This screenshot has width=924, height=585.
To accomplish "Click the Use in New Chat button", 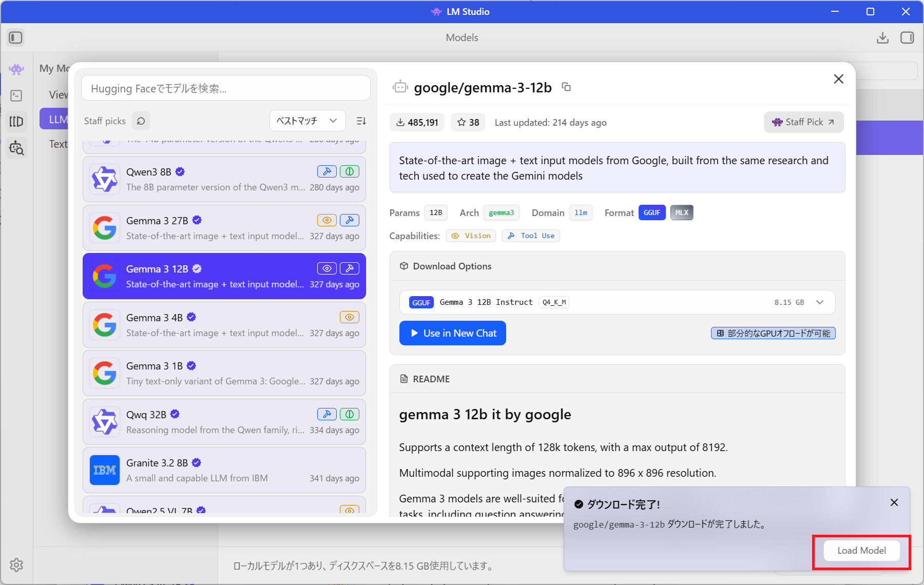I will 452,333.
